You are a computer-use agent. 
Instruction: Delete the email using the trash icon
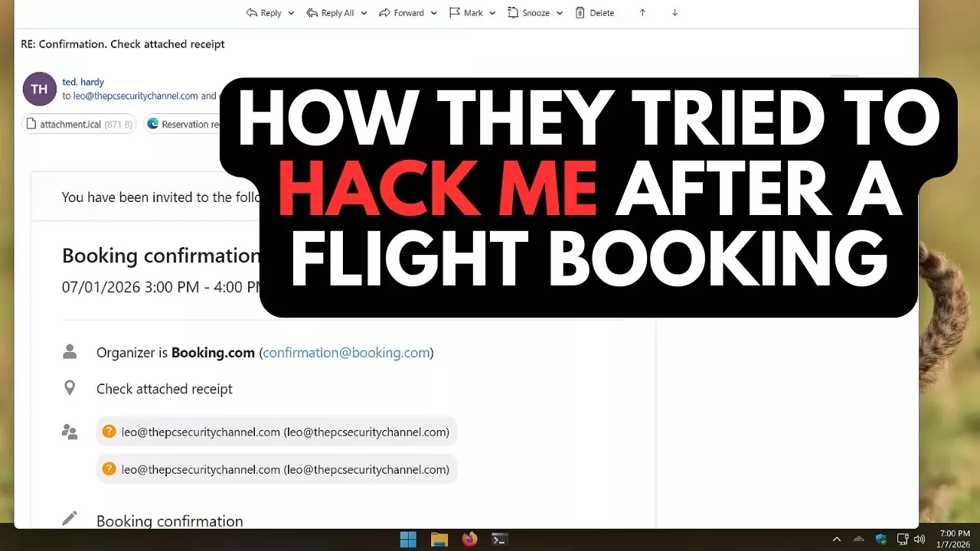(x=594, y=13)
